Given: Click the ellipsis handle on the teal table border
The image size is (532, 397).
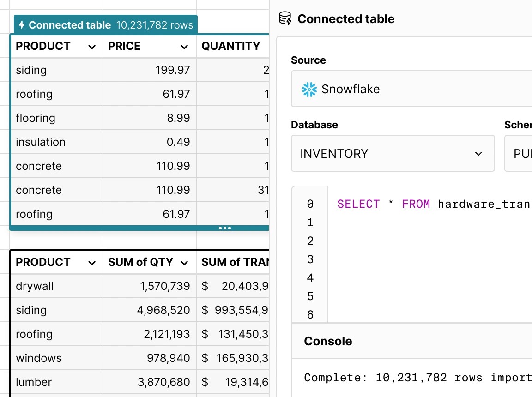Looking at the screenshot, I should (225, 228).
